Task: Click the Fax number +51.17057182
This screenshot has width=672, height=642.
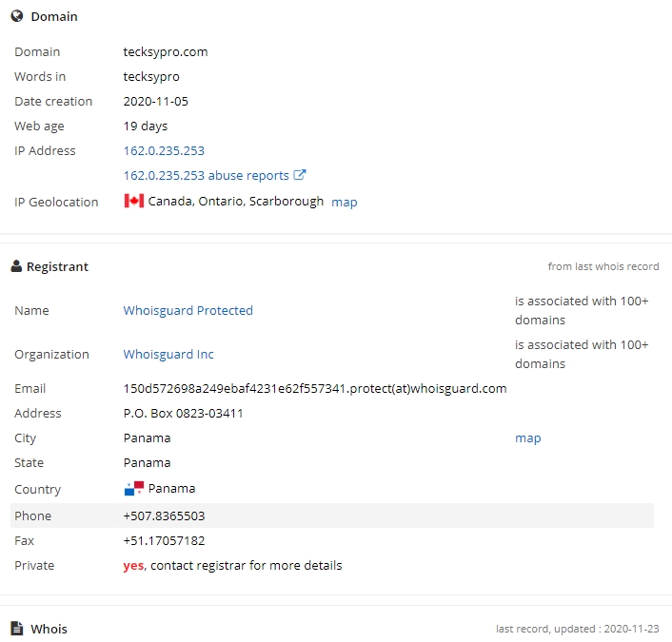Action: (164, 540)
